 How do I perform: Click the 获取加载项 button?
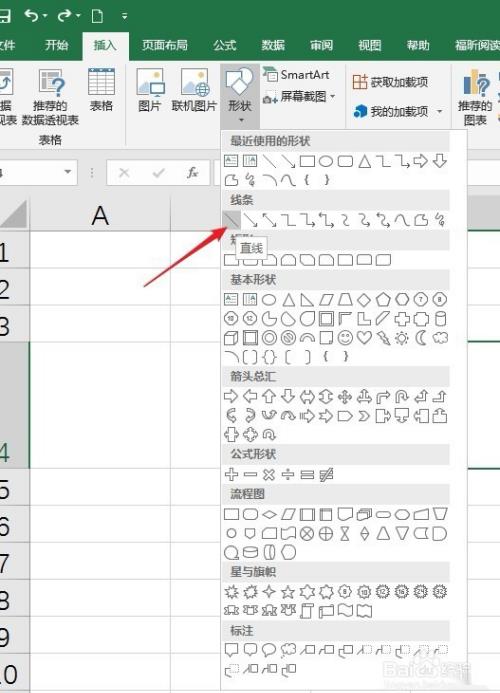click(390, 82)
